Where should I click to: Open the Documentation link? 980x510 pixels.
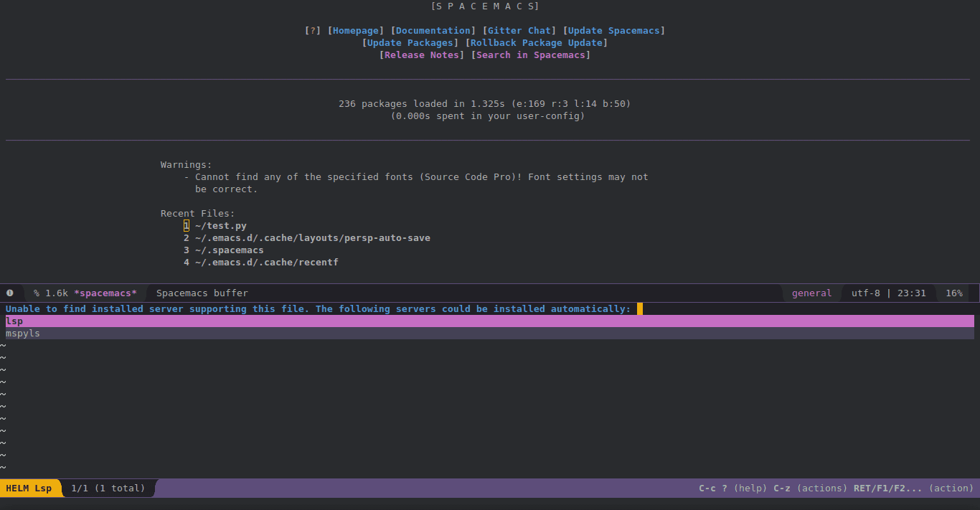click(433, 31)
